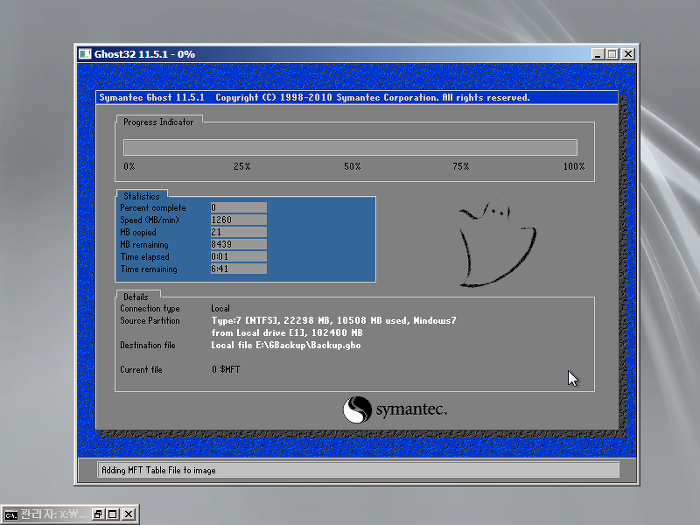700x525 pixels.
Task: Click the "Time remaining" label
Action: pyautogui.click(x=149, y=269)
